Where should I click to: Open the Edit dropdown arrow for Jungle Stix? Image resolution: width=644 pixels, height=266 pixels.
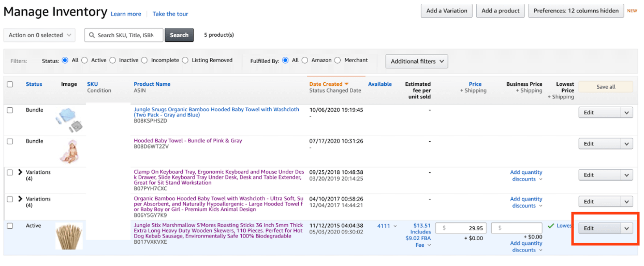[626, 228]
